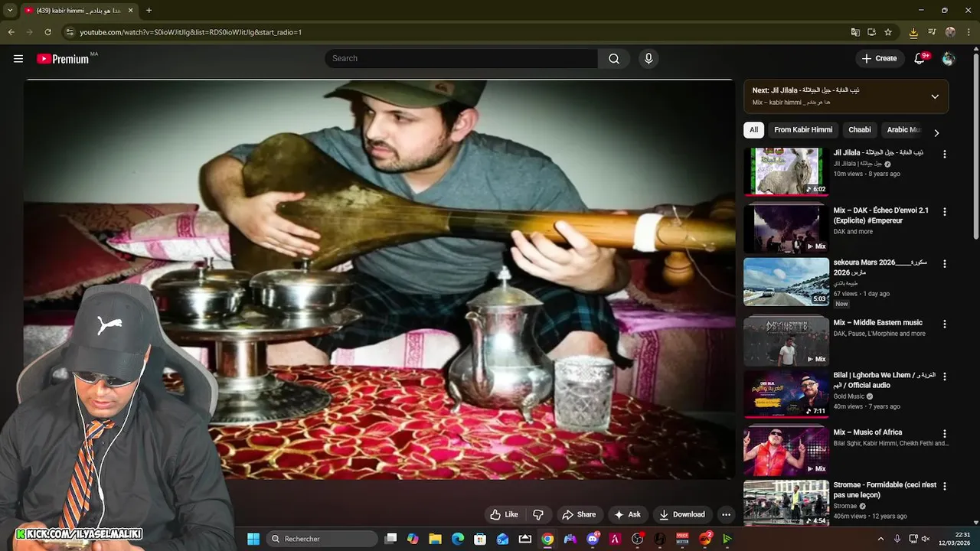Reload the page
The width and height of the screenshot is (980, 551).
[47, 32]
